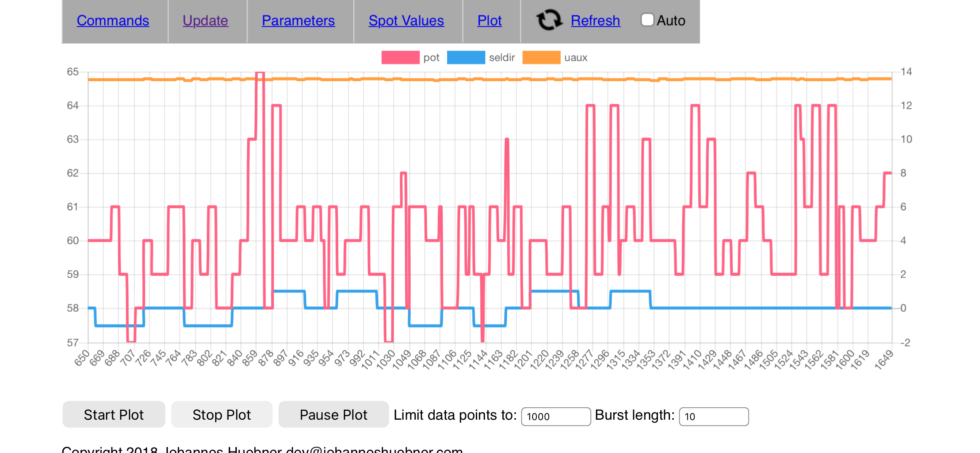Screen dimensions: 980x453
Task: Focus the Burst length input field
Action: [713, 417]
